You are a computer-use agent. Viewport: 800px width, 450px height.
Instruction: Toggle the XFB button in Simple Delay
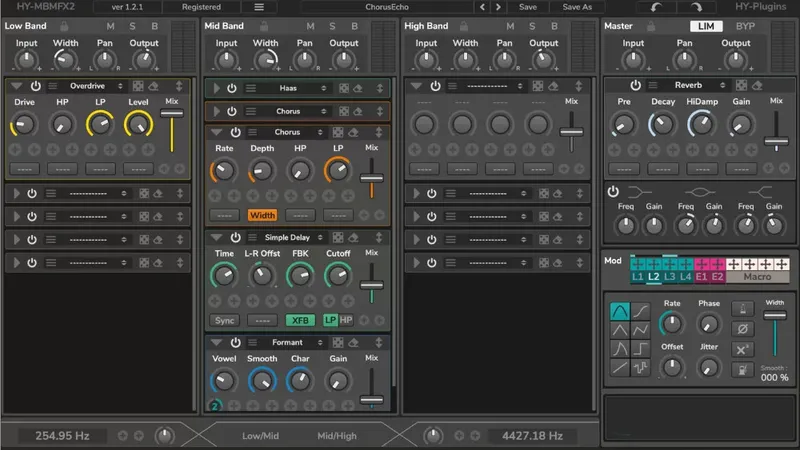(299, 320)
